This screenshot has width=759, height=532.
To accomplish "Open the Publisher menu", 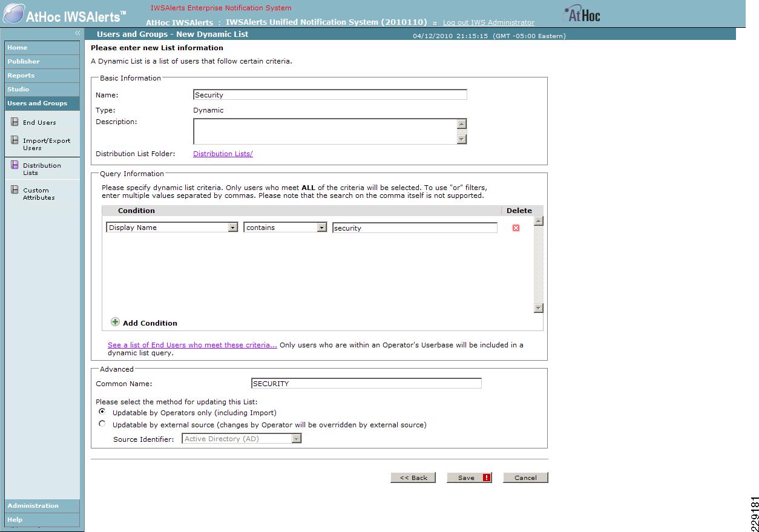I will point(42,62).
